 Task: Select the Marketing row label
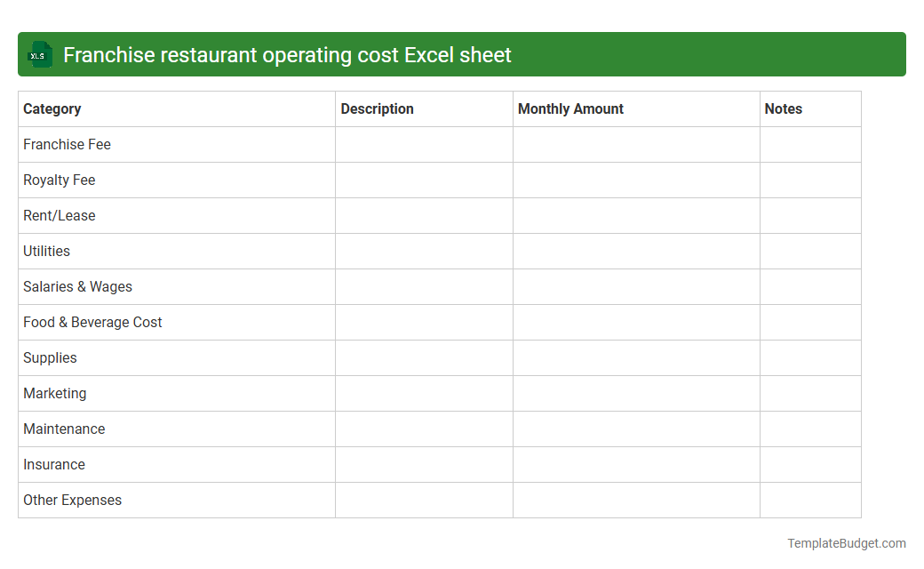[55, 393]
